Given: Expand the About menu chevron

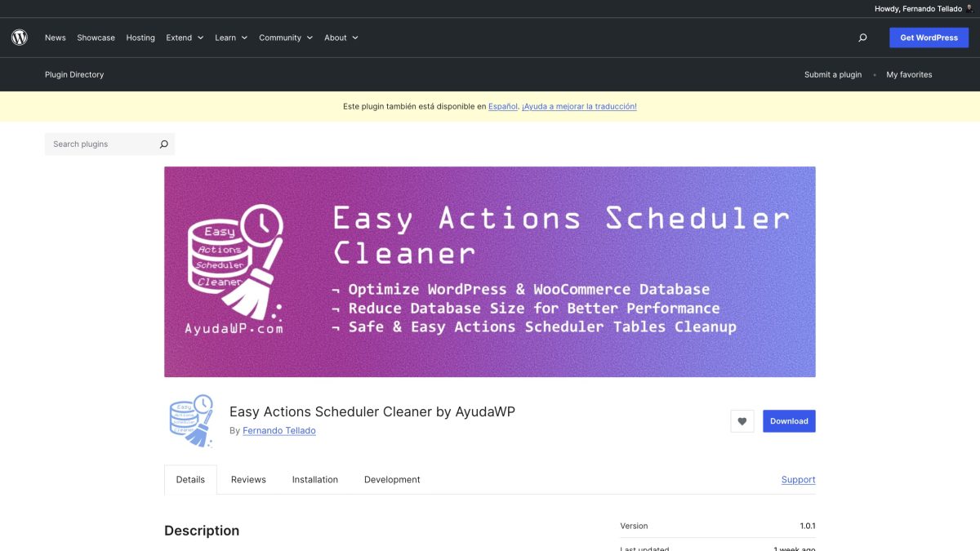Looking at the screenshot, I should click(355, 38).
